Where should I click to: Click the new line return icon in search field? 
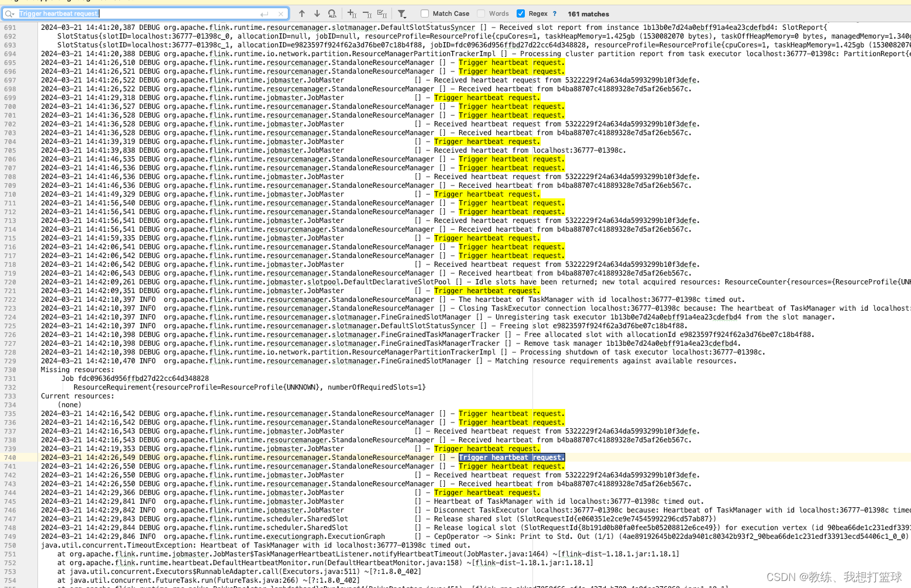pyautogui.click(x=264, y=13)
